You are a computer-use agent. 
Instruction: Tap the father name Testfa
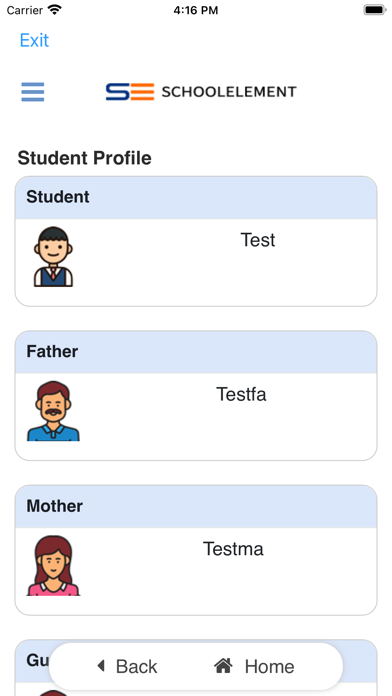click(241, 395)
